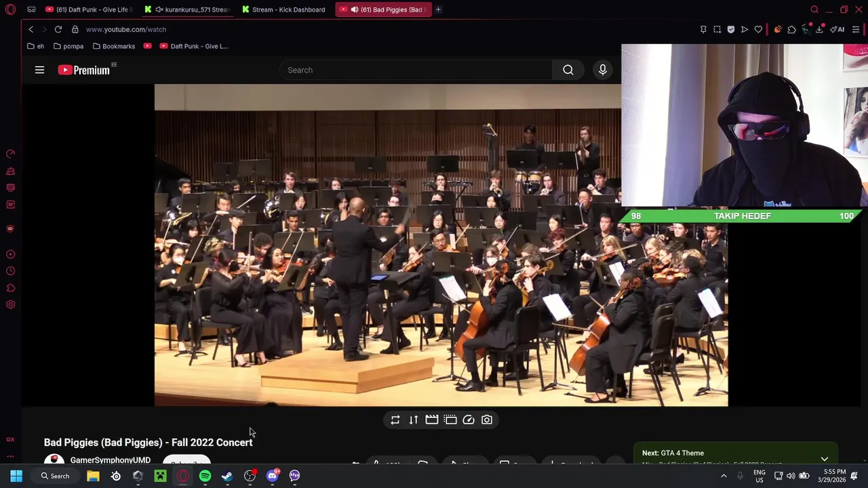Open the sidebar three-dots more options
The width and height of the screenshot is (868, 488).
(x=10, y=456)
